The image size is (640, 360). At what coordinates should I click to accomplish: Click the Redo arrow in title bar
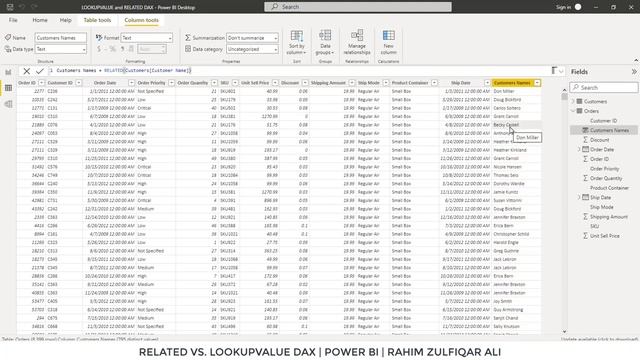34,7
